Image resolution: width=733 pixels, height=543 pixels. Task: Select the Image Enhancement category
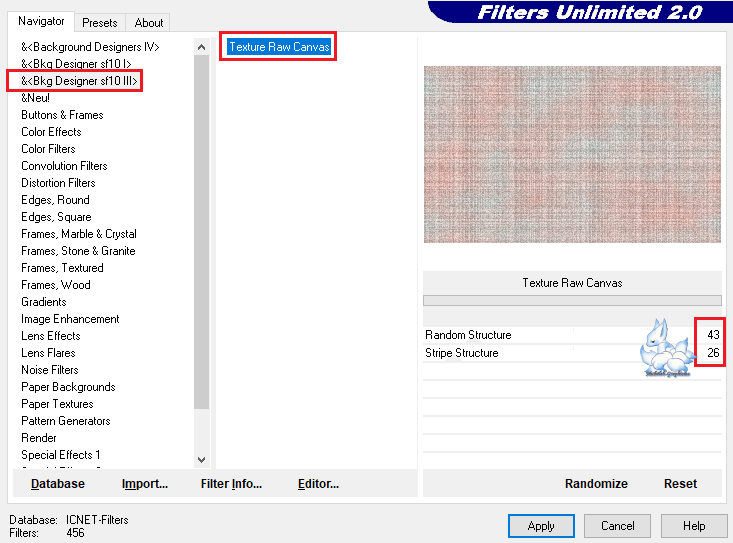(x=70, y=319)
